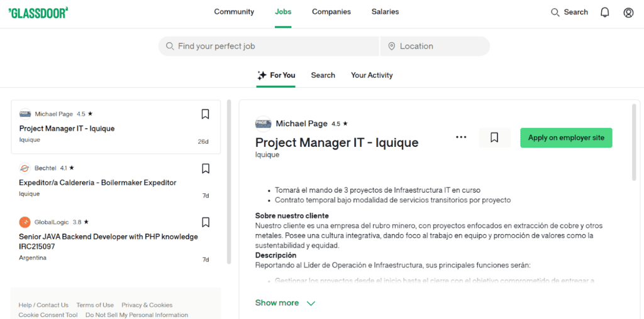The height and width of the screenshot is (319, 644).
Task: Open Cookie Consent Tool link
Action: point(48,315)
